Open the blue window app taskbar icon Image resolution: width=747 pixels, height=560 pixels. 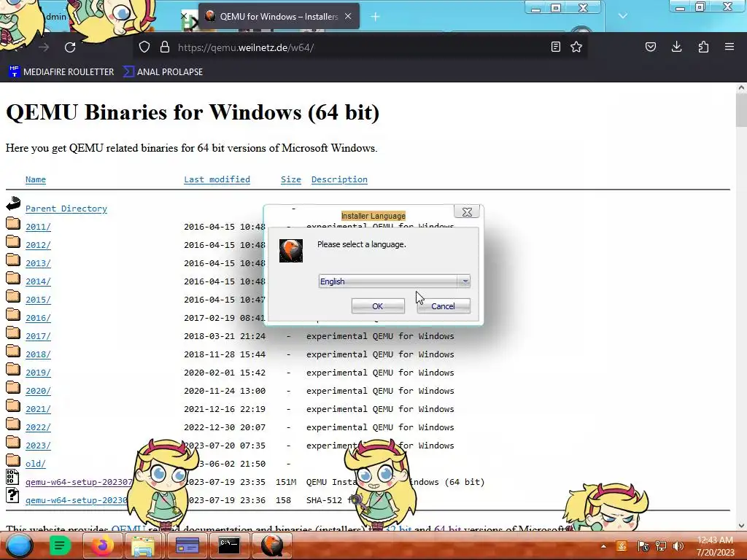tap(187, 545)
